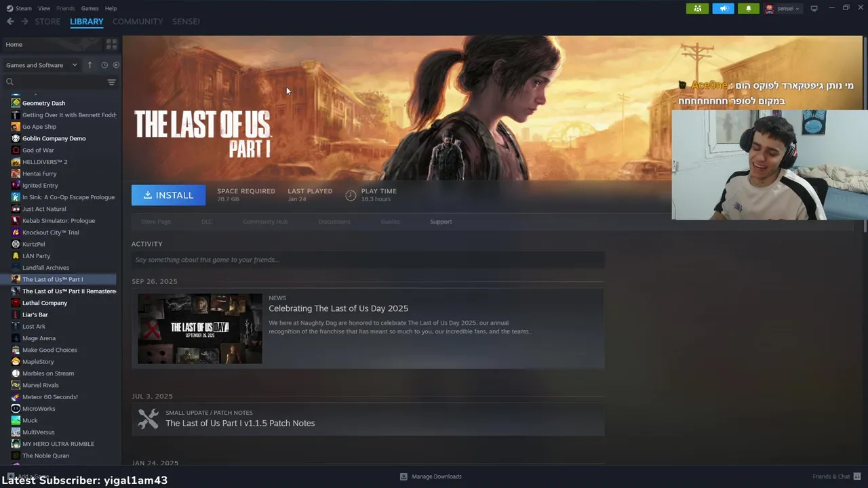The width and height of the screenshot is (868, 488).
Task: Open the Games menu
Action: 90,8
